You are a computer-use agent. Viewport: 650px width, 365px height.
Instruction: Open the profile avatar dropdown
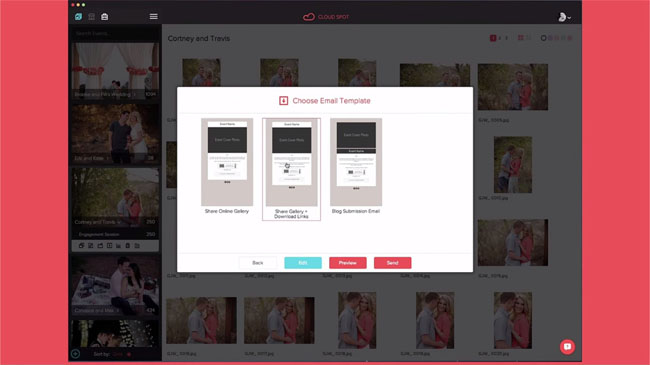[x=564, y=17]
